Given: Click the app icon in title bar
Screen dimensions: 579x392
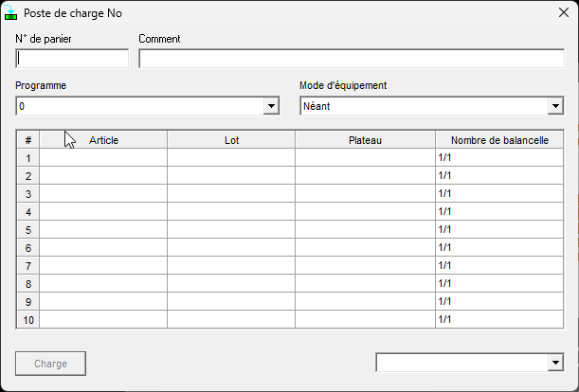Looking at the screenshot, I should coord(11,14).
